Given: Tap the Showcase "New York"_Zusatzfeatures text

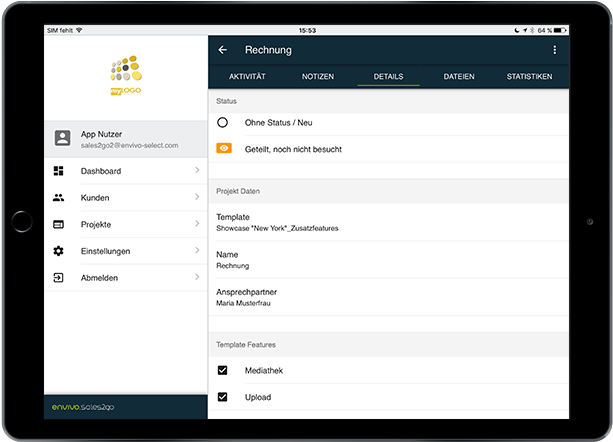Looking at the screenshot, I should (x=277, y=228).
